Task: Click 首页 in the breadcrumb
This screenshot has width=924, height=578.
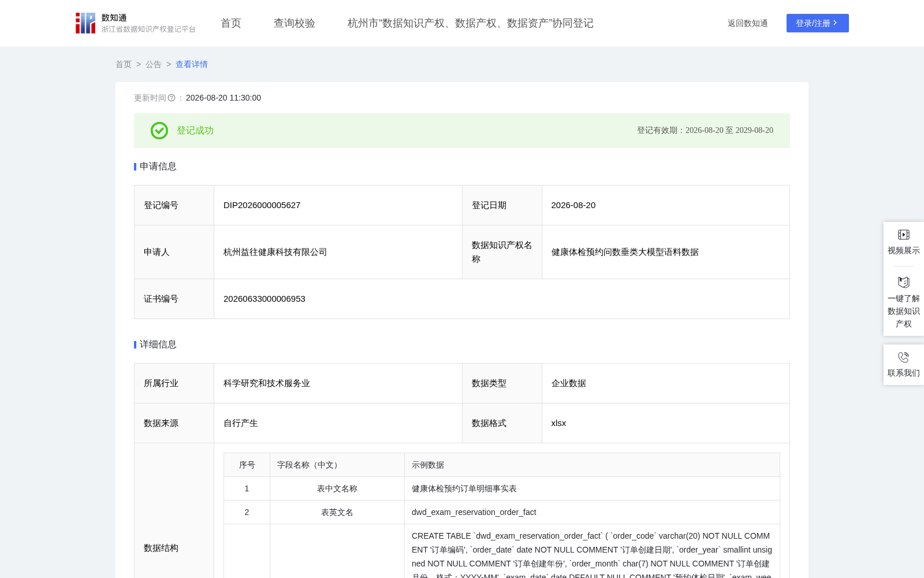Action: click(124, 64)
